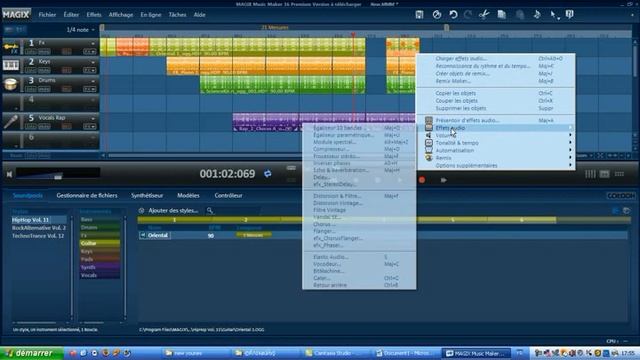The height and width of the screenshot is (360, 640).
Task: Click the play icon beside Oriental
Action: click(x=142, y=236)
